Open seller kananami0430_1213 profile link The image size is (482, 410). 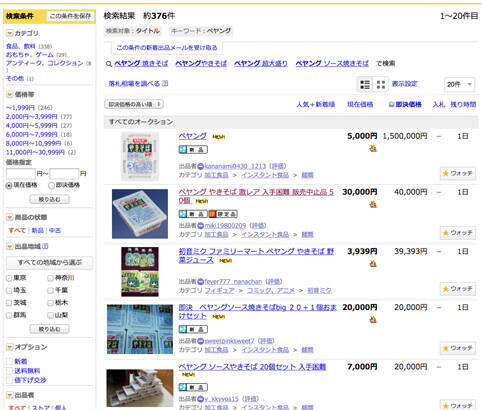tap(235, 166)
